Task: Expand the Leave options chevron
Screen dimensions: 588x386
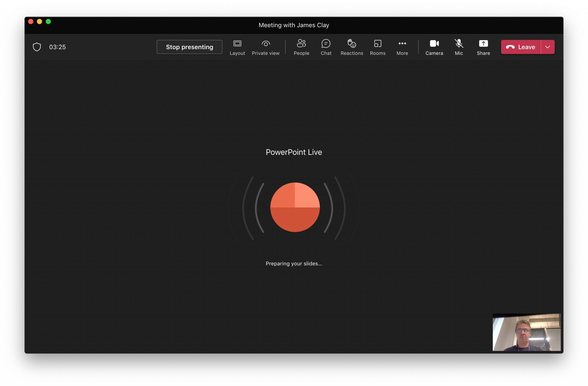Action: click(548, 47)
